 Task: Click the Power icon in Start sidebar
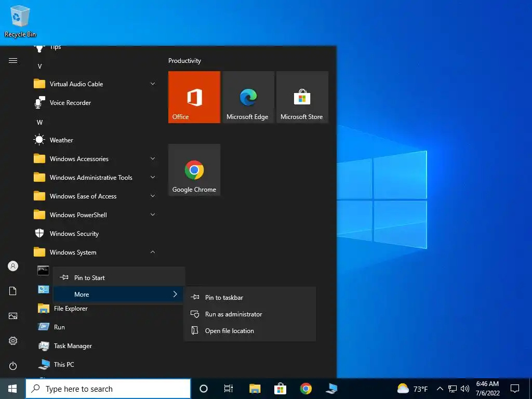(x=13, y=366)
